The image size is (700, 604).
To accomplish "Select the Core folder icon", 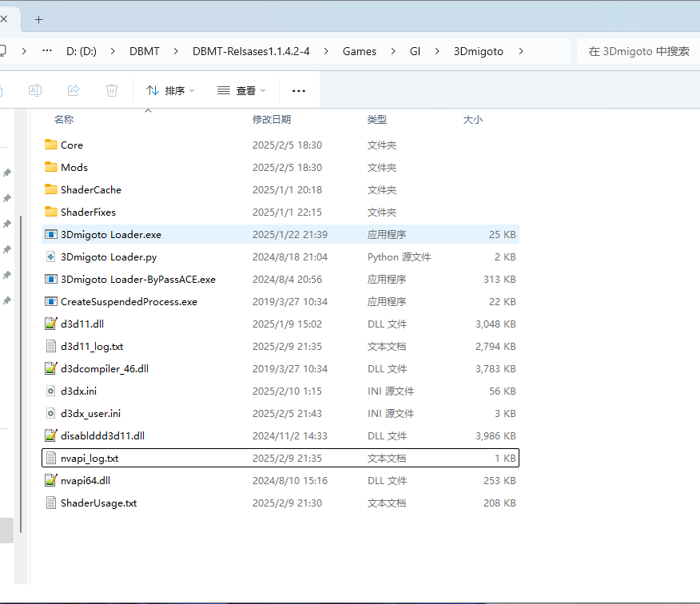I will coord(51,145).
